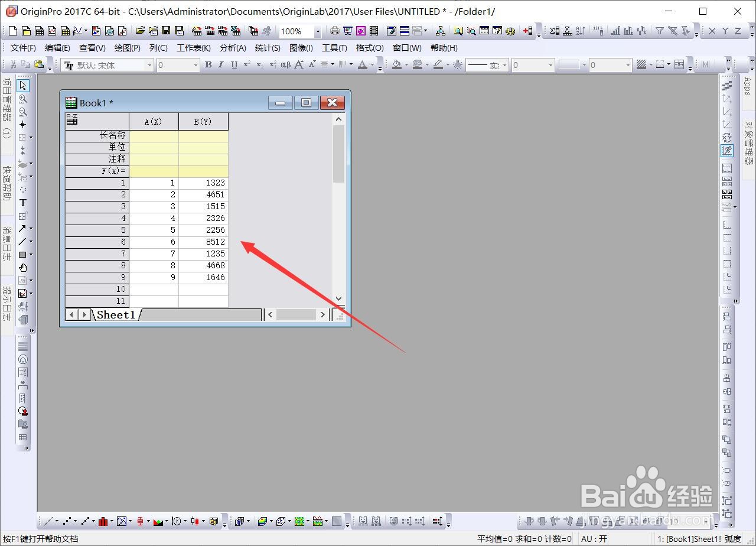Expand the Line plot type dropdown arrow
756x546 pixels.
[x=57, y=521]
